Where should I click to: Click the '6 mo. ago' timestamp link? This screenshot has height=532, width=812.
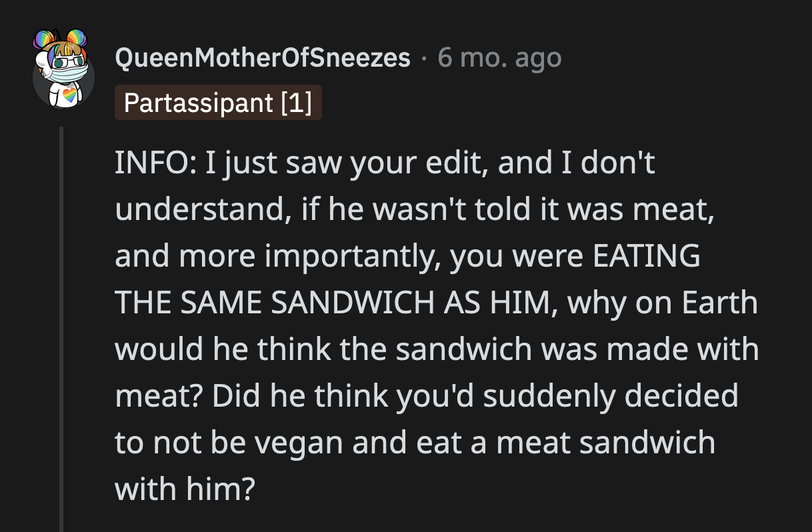click(x=499, y=59)
